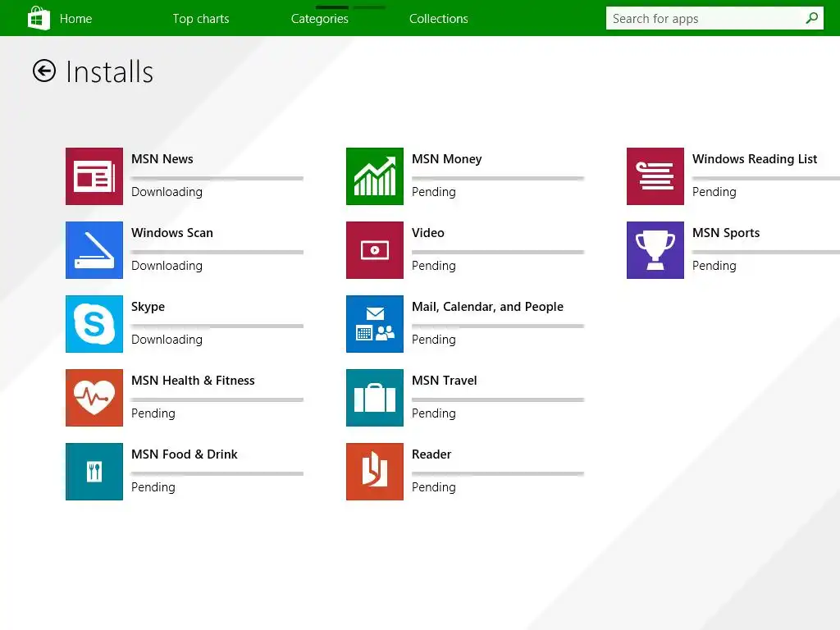This screenshot has width=840, height=630.
Task: Select the Windows Scan title text
Action: [172, 233]
